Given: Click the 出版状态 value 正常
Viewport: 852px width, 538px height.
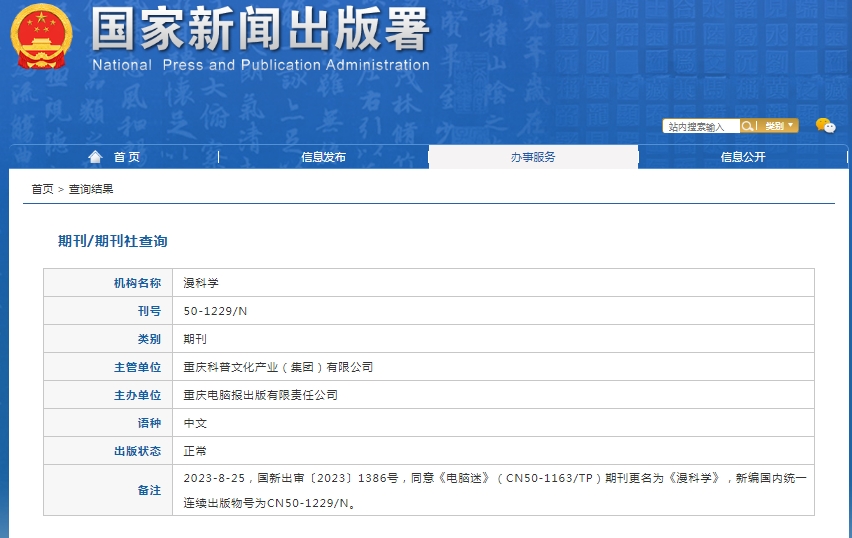Looking at the screenshot, I should click(195, 451).
